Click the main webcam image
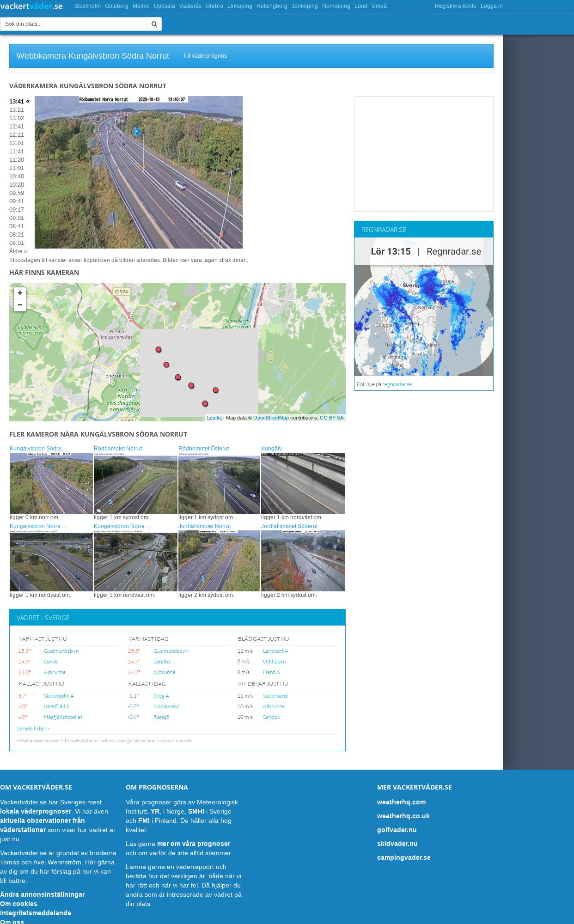This screenshot has height=924, width=574. 139,172
